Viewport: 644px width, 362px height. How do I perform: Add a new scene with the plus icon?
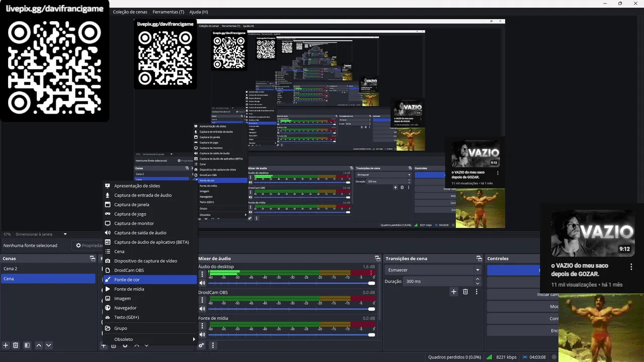click(x=6, y=345)
